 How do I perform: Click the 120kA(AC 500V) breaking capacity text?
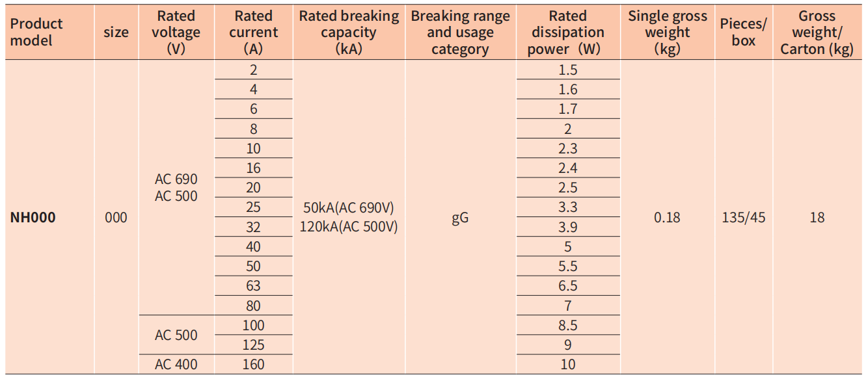click(349, 227)
